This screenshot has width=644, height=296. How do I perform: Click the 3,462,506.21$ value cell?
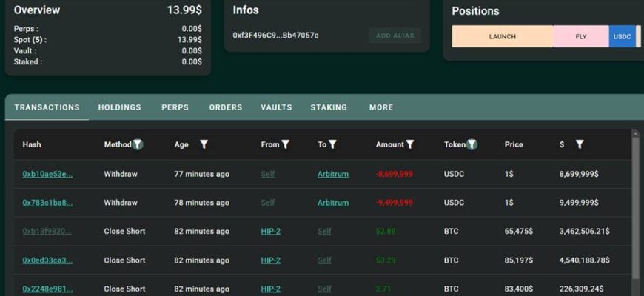pos(585,231)
